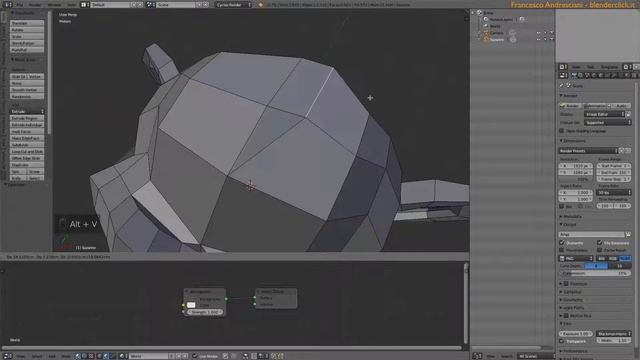Toggle the File Extensions checkbox
The height and width of the screenshot is (360, 640).
(x=600, y=243)
